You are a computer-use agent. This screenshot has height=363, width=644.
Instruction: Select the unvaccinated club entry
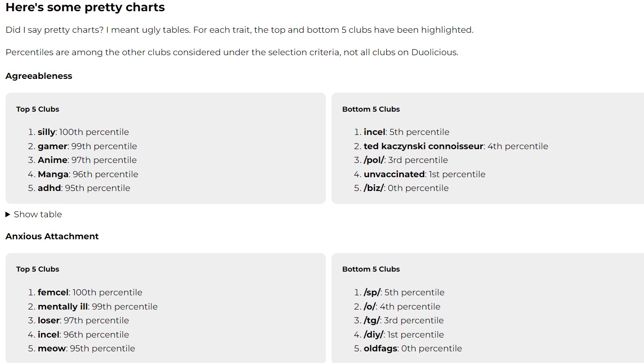click(x=394, y=174)
